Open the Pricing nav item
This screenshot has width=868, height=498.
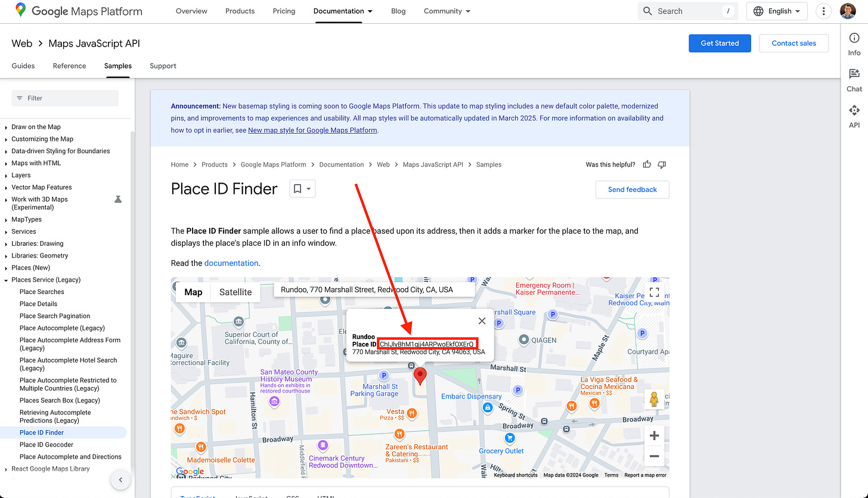[284, 11]
